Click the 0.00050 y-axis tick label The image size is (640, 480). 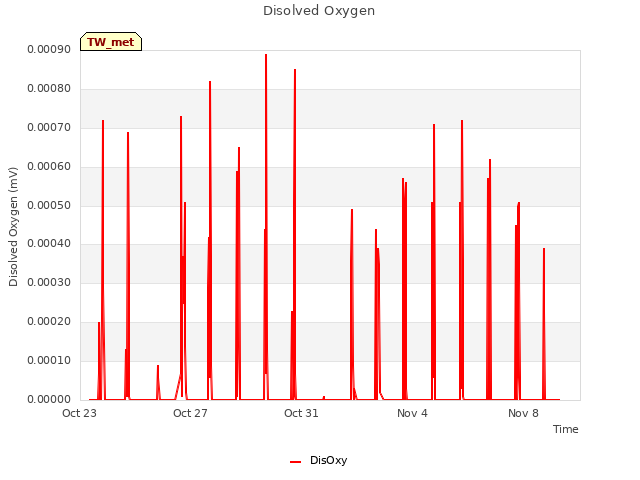coord(49,205)
